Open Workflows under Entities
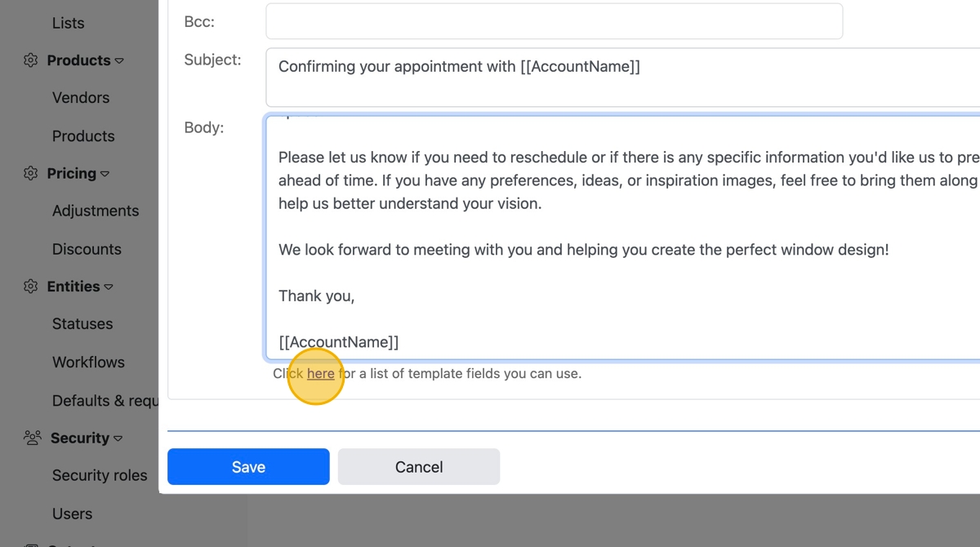The image size is (980, 547). [x=88, y=362]
